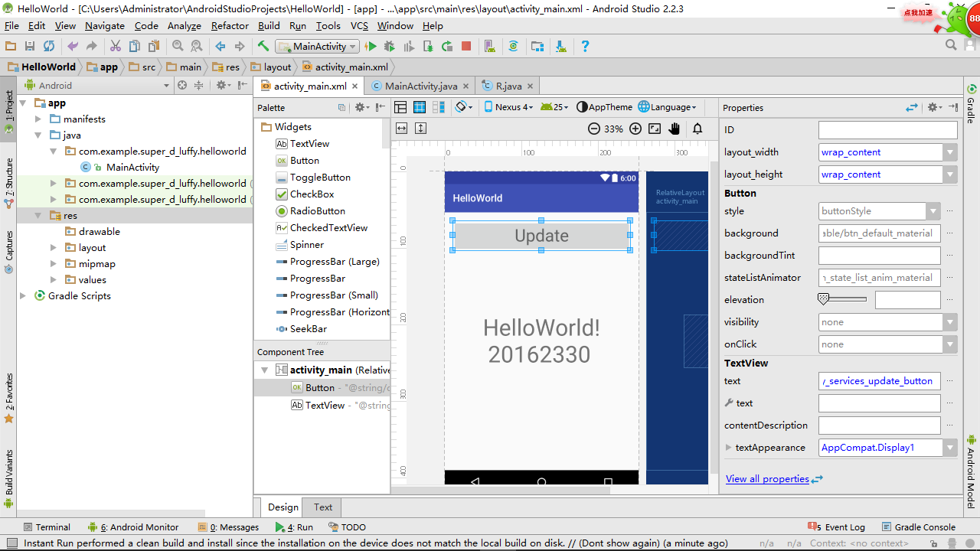Click the warnings bell icon in designer
Viewport: 980px width, 551px height.
coord(697,129)
